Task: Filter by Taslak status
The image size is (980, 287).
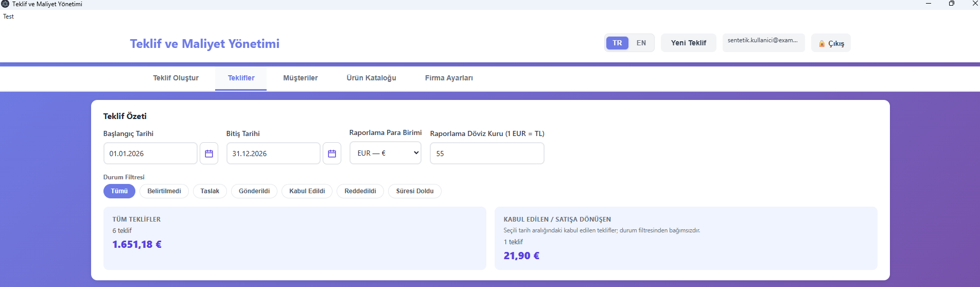Action: coord(210,191)
